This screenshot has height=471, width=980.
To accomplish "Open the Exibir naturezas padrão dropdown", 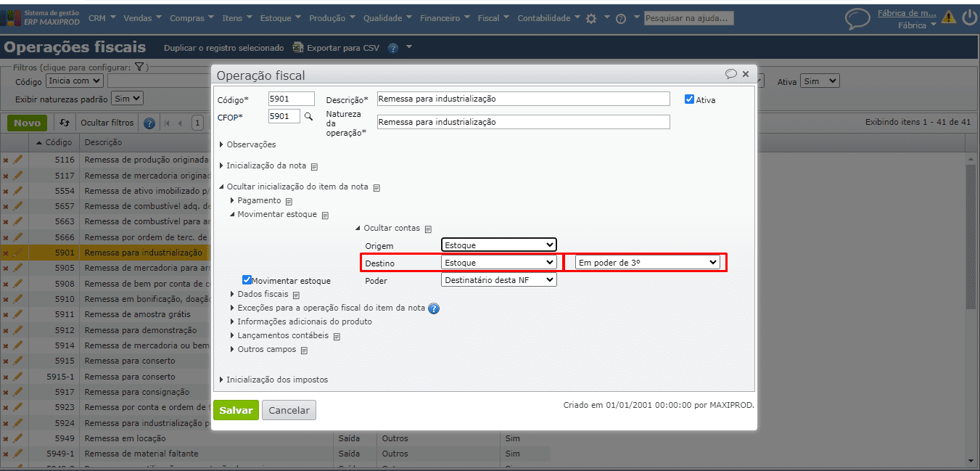I will pos(128,98).
